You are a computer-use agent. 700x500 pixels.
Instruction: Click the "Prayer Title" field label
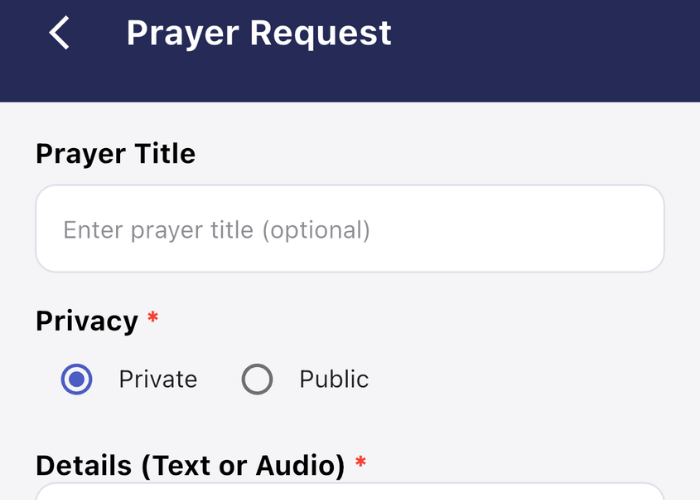[116, 154]
